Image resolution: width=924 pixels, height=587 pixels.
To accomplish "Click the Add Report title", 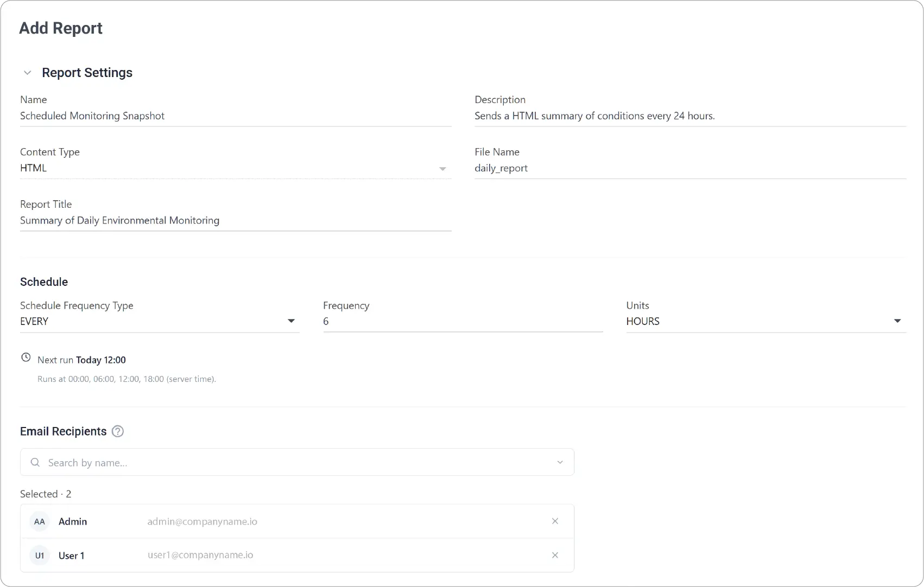I will coord(61,28).
